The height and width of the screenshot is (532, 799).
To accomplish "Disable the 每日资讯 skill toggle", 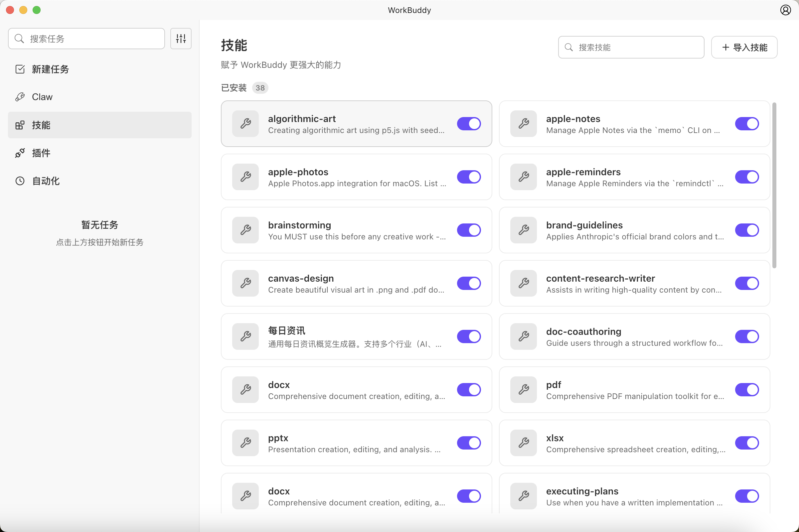I will coord(469,336).
